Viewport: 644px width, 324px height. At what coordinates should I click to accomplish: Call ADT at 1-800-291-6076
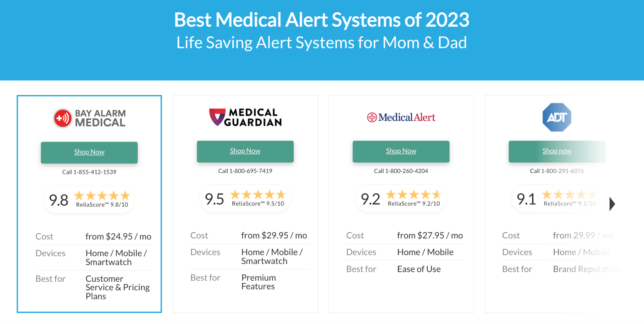point(557,171)
